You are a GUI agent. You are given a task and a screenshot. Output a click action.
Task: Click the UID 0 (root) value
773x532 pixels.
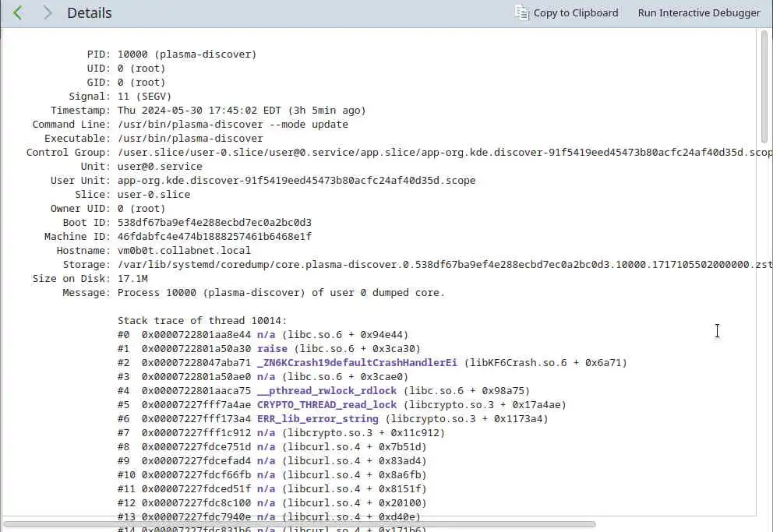pos(142,69)
